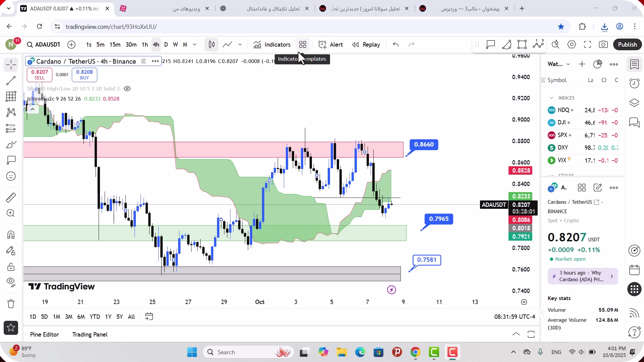
Task: Open the Cardano news headline link
Action: (x=583, y=277)
